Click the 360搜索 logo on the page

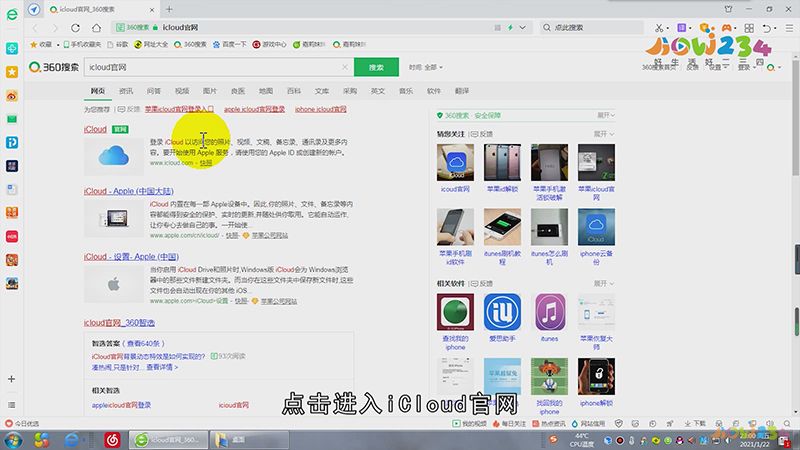(x=54, y=67)
